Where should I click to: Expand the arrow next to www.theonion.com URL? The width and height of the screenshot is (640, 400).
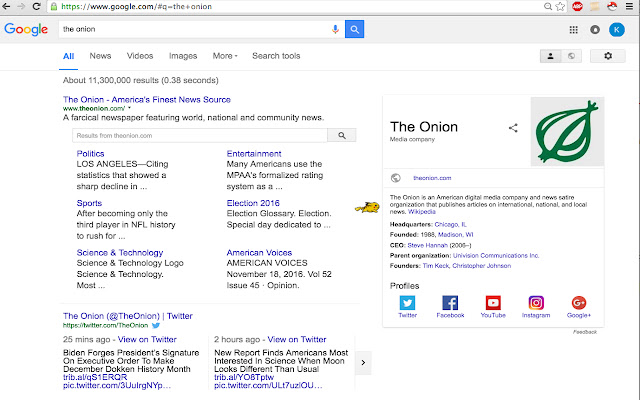coord(129,108)
